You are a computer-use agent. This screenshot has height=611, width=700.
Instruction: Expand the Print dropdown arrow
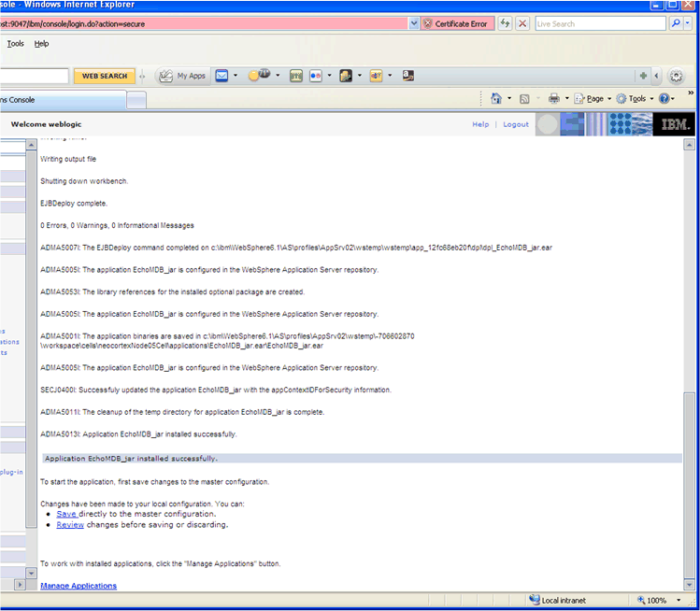(x=567, y=99)
